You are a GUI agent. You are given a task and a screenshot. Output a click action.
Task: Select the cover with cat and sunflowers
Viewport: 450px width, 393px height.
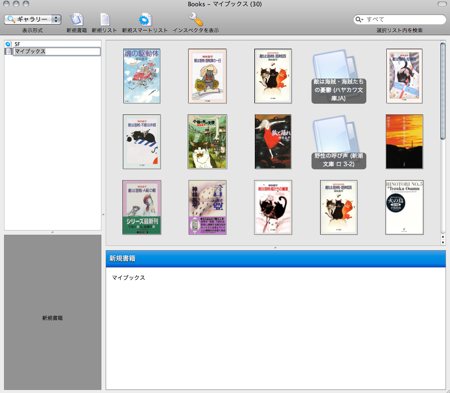click(x=207, y=76)
